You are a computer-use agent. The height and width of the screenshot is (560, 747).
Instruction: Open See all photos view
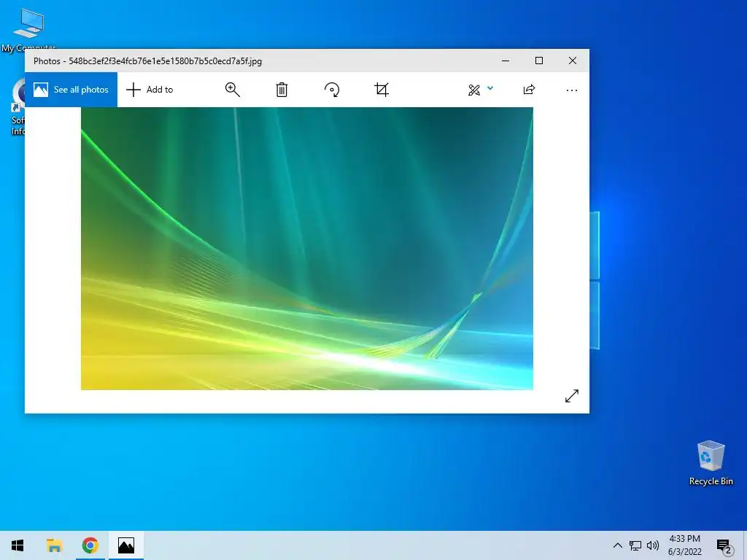[x=71, y=90]
